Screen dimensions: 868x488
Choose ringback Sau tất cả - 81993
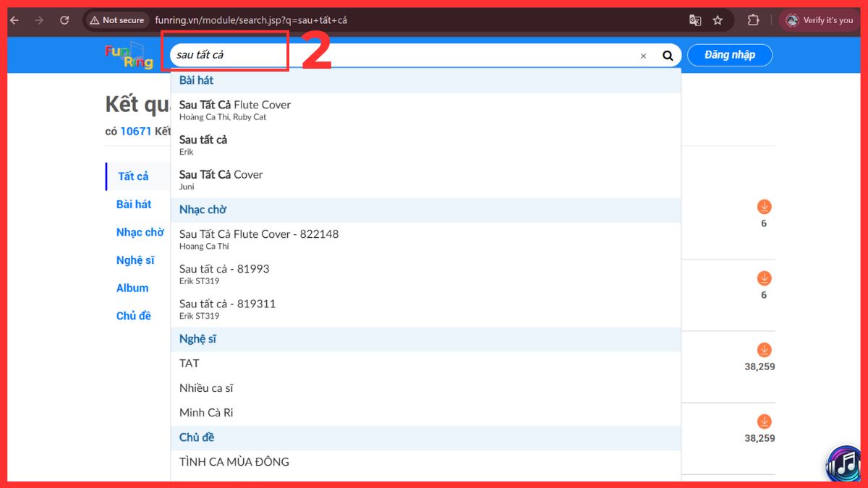[425, 275]
